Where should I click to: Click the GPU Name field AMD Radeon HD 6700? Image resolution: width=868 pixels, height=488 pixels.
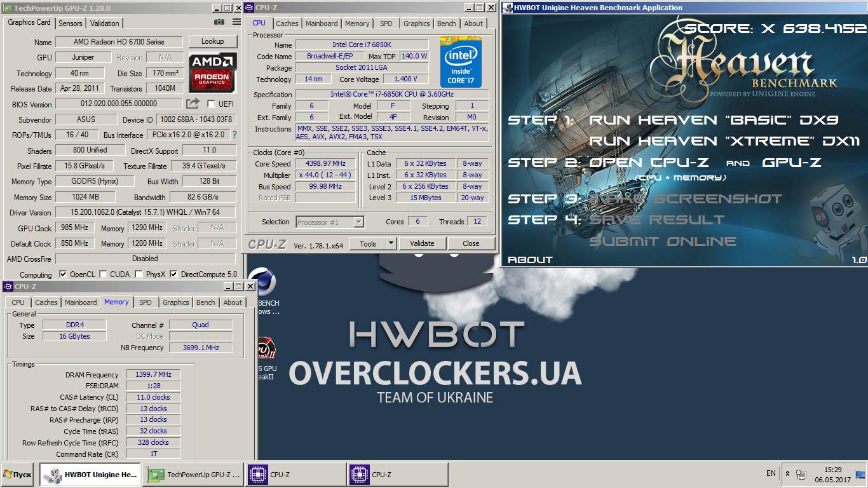[x=119, y=42]
